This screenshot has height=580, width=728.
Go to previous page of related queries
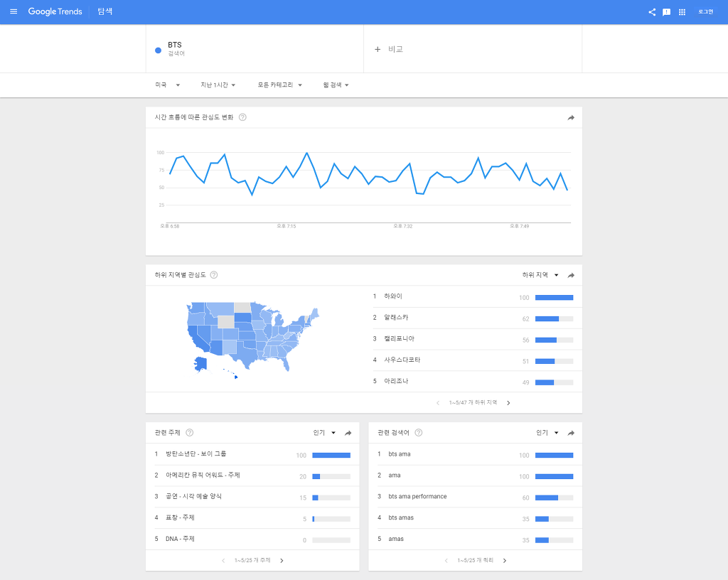(446, 561)
